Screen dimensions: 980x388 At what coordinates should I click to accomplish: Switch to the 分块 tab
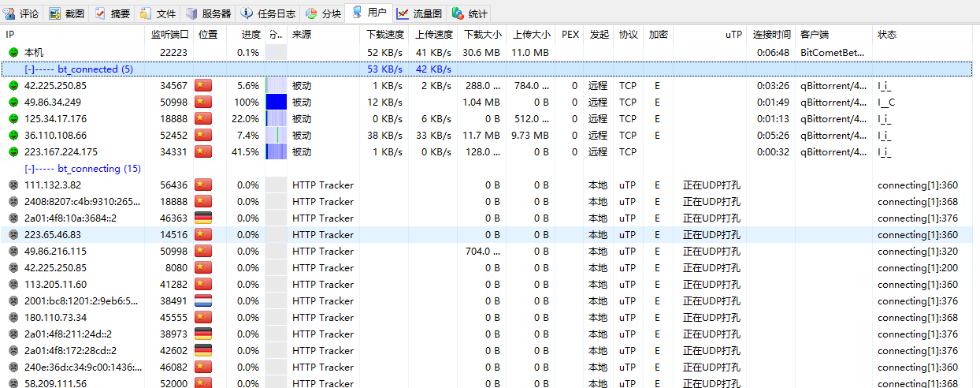[x=323, y=13]
